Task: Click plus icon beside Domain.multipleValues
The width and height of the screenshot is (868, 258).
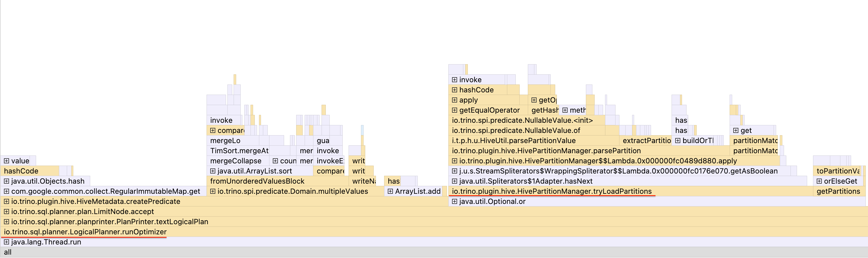Action: 212,191
